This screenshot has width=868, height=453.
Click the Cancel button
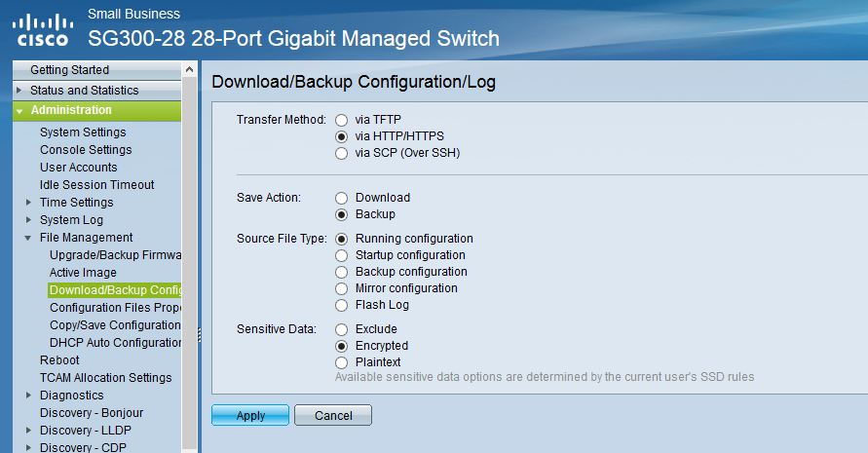(333, 416)
